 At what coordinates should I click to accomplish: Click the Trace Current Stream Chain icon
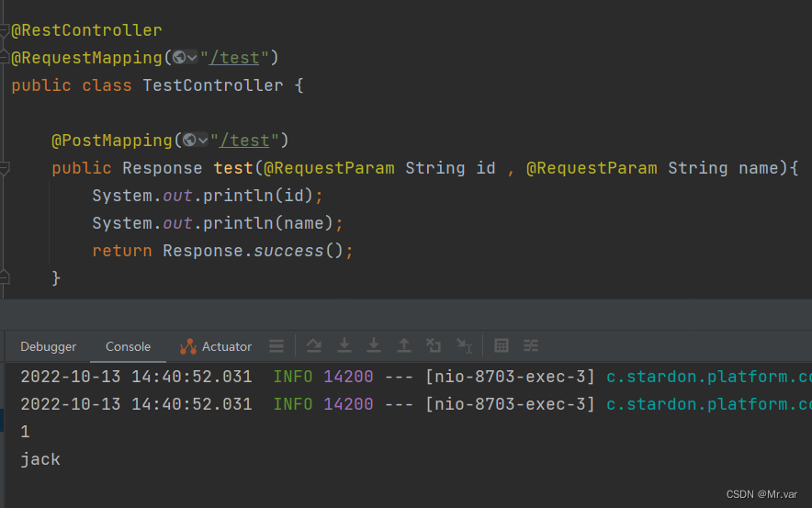click(x=531, y=345)
